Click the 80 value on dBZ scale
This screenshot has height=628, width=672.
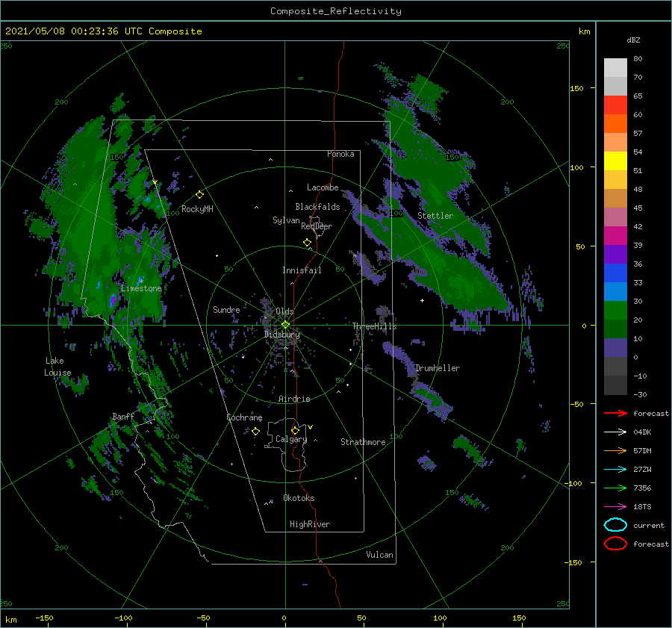click(x=638, y=58)
